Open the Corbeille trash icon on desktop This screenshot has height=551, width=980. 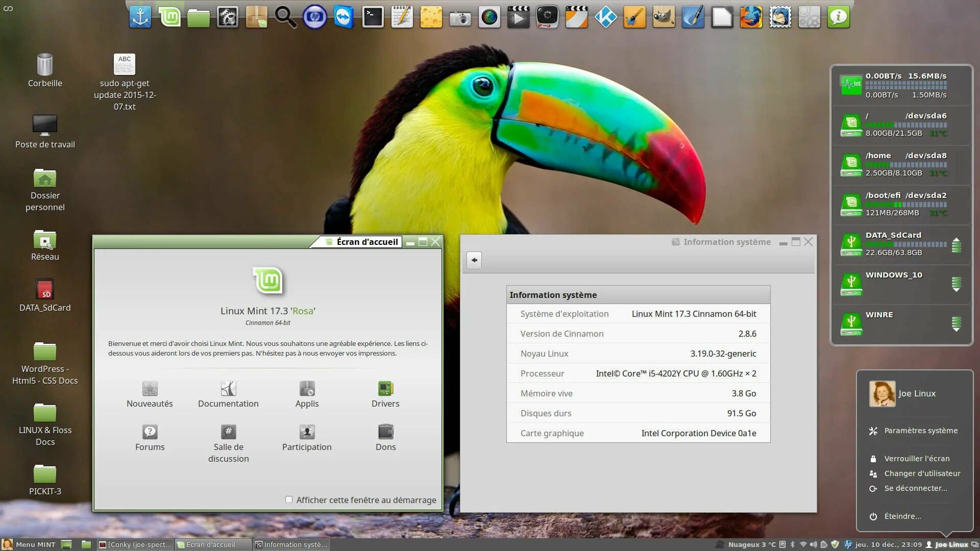45,65
